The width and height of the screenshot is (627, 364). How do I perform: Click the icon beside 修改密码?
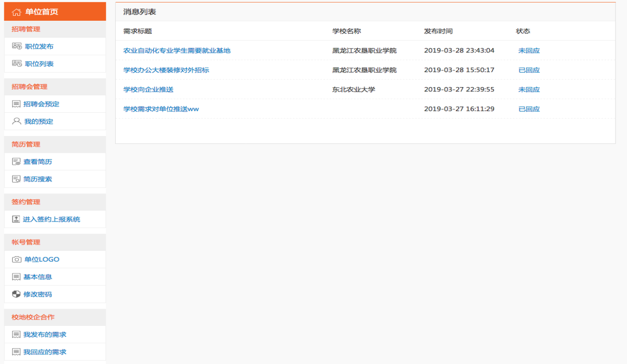(x=16, y=294)
